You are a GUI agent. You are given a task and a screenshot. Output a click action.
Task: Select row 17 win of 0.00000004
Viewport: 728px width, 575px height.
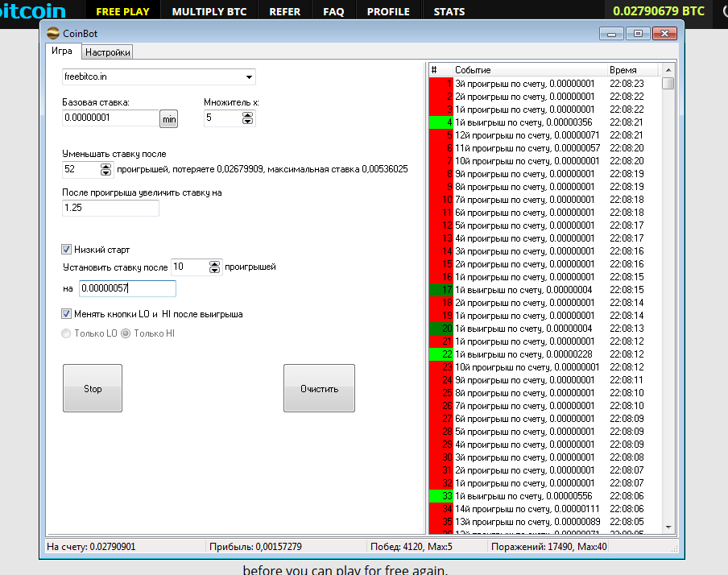click(x=544, y=290)
